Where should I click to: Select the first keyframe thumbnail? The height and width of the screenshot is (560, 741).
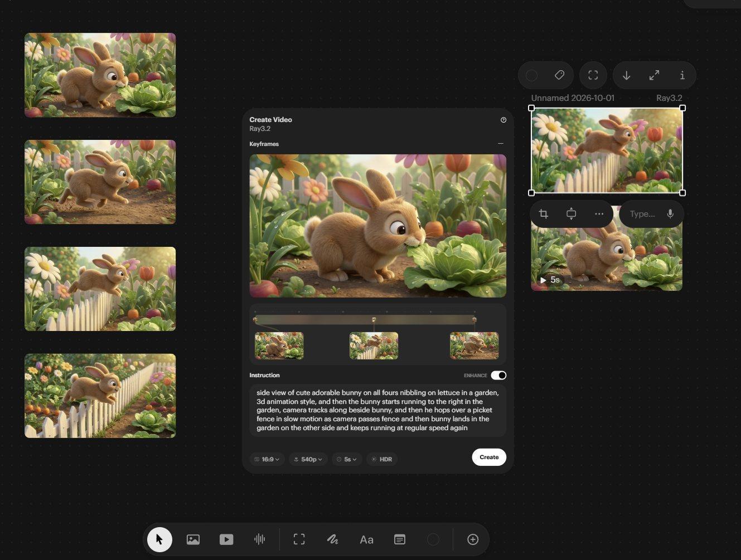[279, 345]
